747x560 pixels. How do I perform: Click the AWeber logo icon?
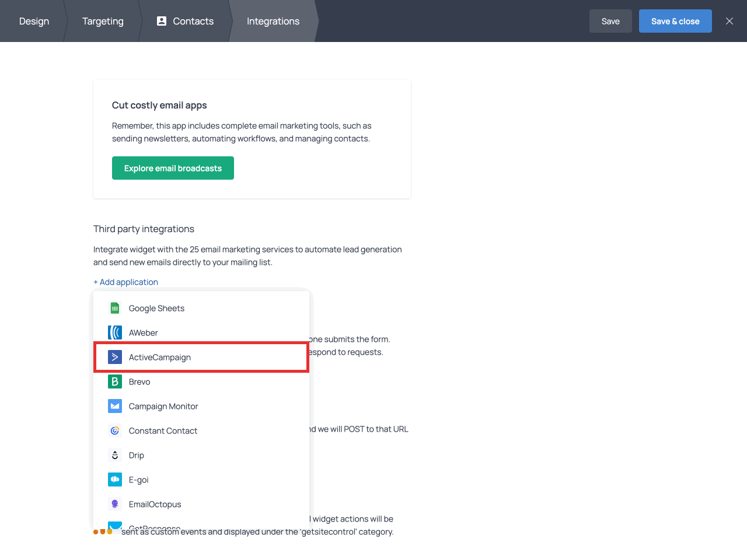[x=115, y=332]
